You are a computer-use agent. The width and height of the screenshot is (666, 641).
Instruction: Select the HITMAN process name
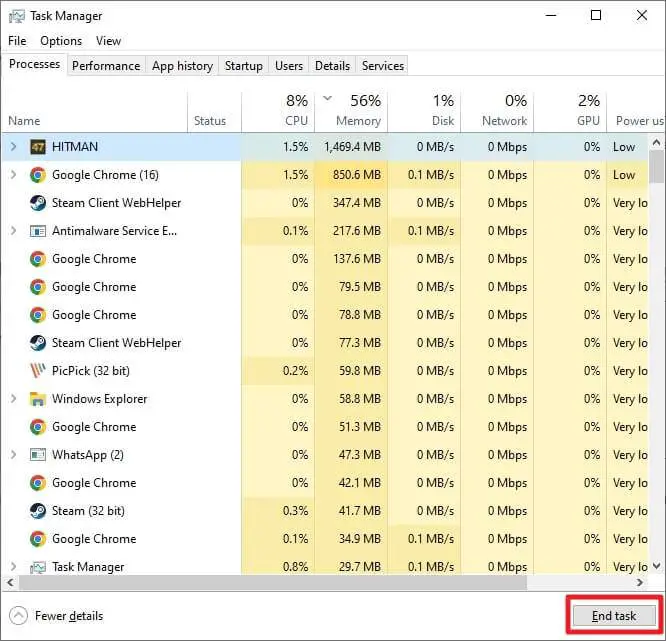75,147
